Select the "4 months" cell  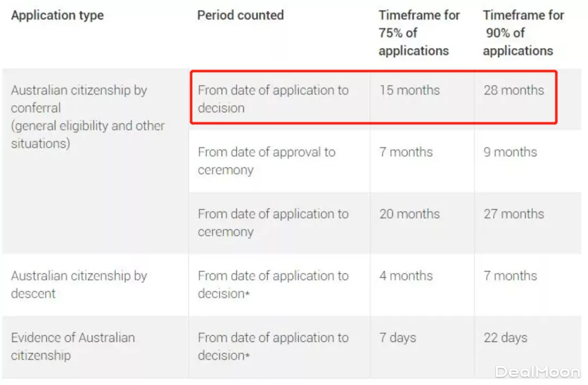(406, 276)
